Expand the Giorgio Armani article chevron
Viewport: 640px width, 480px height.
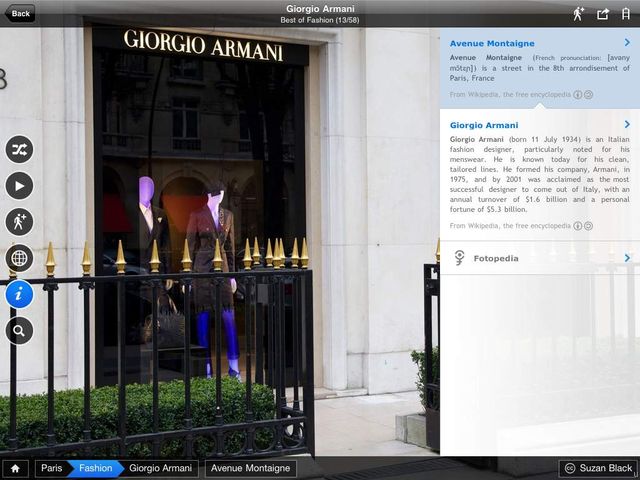click(626, 125)
